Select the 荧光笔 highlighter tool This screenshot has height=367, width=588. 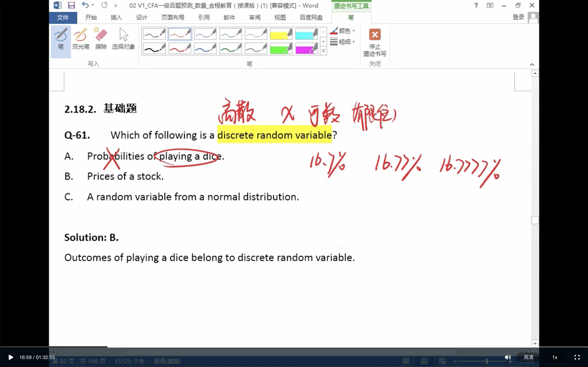tap(81, 40)
